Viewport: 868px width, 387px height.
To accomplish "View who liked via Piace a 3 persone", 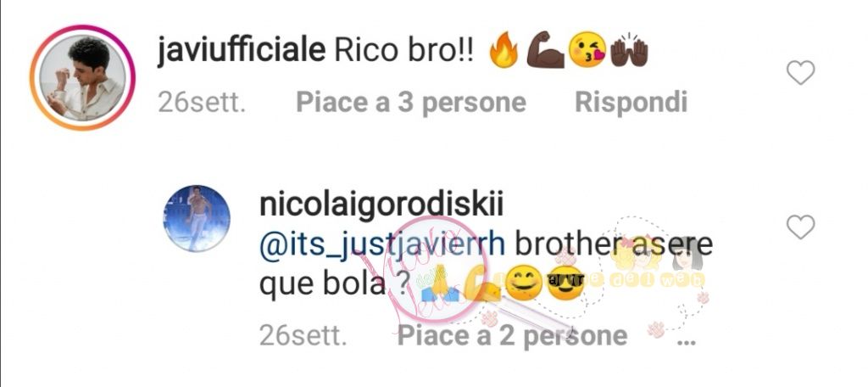I will pos(411,103).
